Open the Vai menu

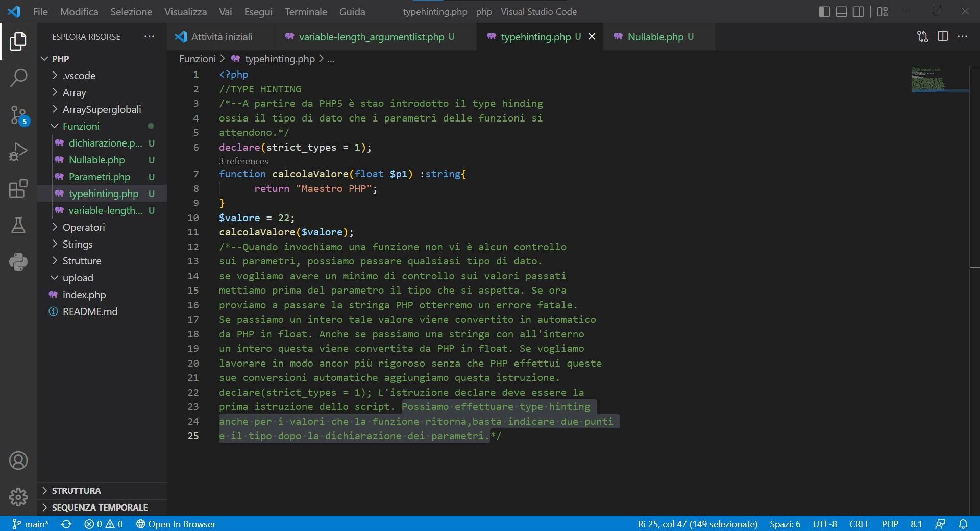(225, 11)
